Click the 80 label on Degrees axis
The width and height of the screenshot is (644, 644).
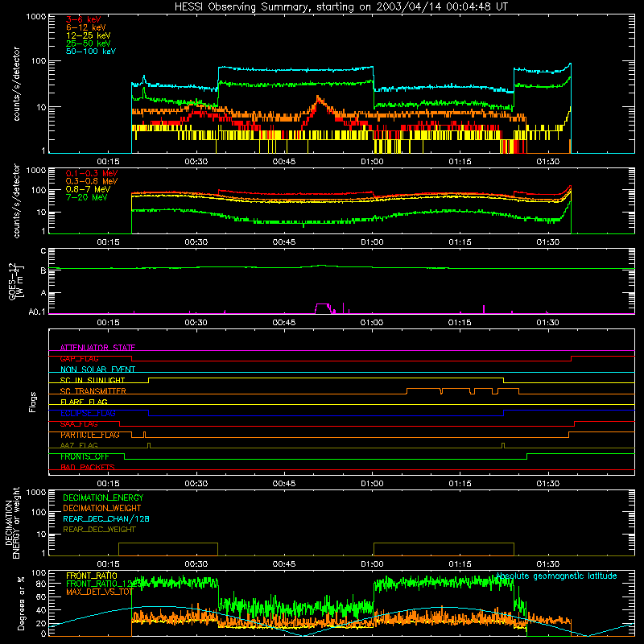[x=42, y=584]
